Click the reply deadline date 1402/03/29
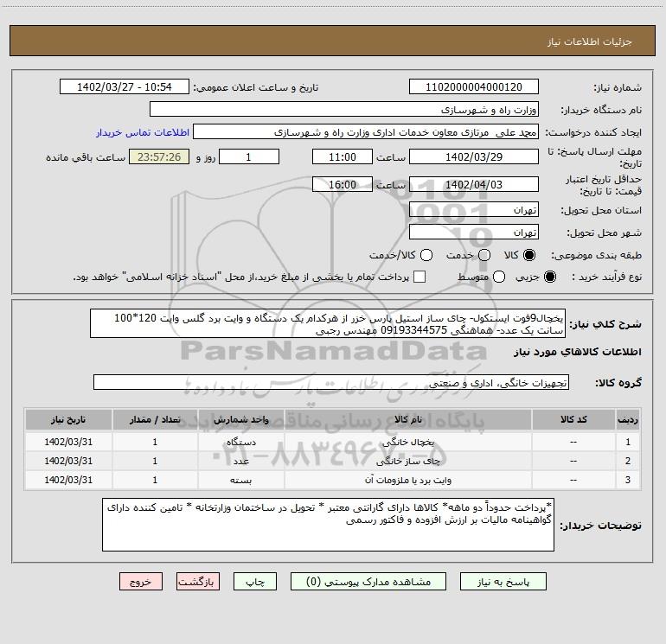Image resolution: width=666 pixels, height=644 pixels. (x=474, y=156)
